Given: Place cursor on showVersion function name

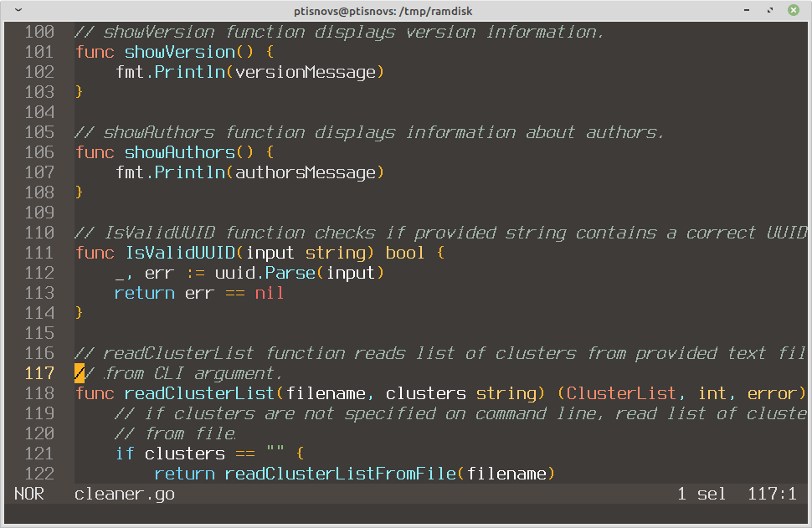Looking at the screenshot, I should pyautogui.click(x=180, y=52).
